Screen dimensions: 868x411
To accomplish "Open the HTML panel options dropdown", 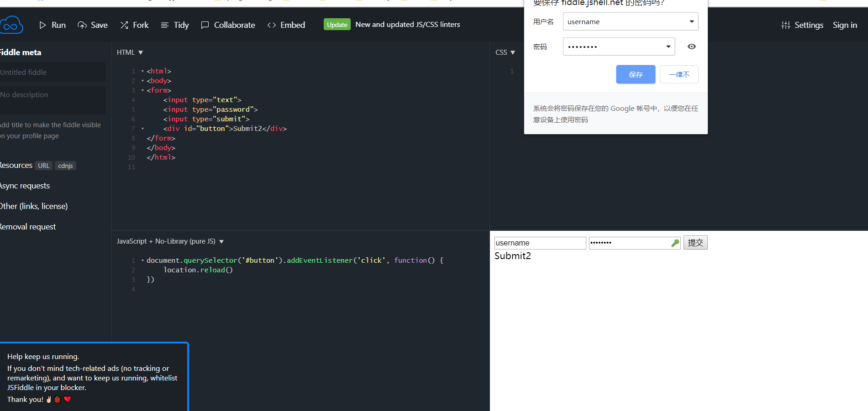I will tap(140, 52).
